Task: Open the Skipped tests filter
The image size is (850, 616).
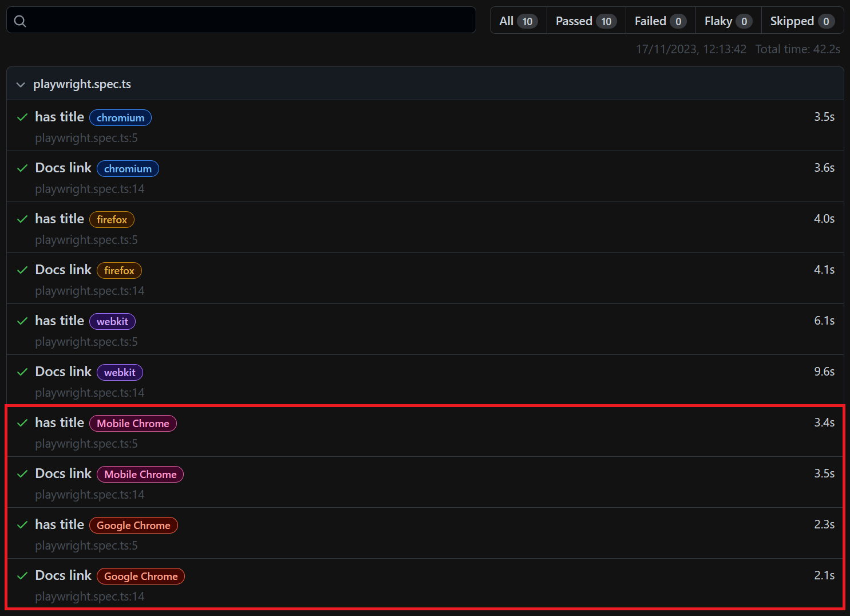Action: (x=801, y=21)
